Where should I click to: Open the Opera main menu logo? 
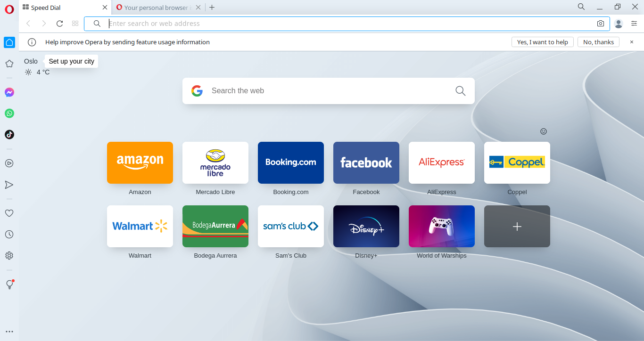(9, 9)
